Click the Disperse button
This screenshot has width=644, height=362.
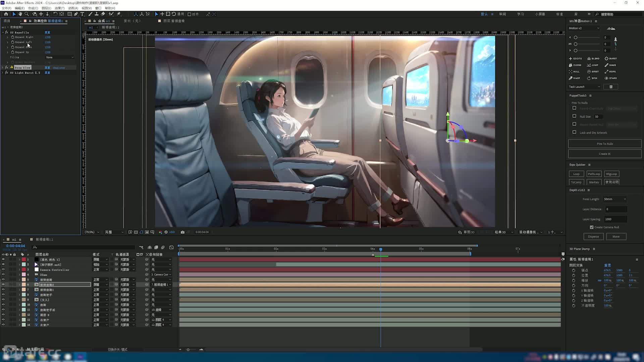coord(593,237)
